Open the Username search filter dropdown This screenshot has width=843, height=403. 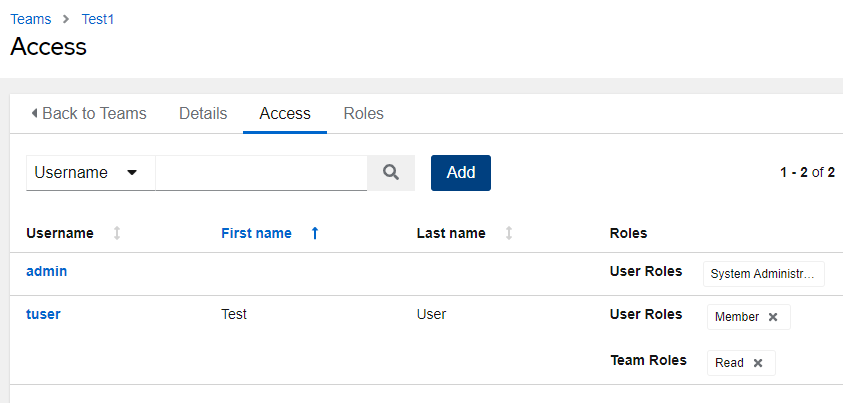90,172
